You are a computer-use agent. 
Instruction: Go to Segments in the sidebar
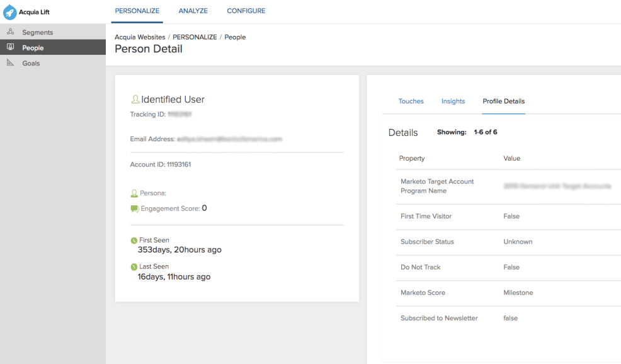pyautogui.click(x=38, y=32)
